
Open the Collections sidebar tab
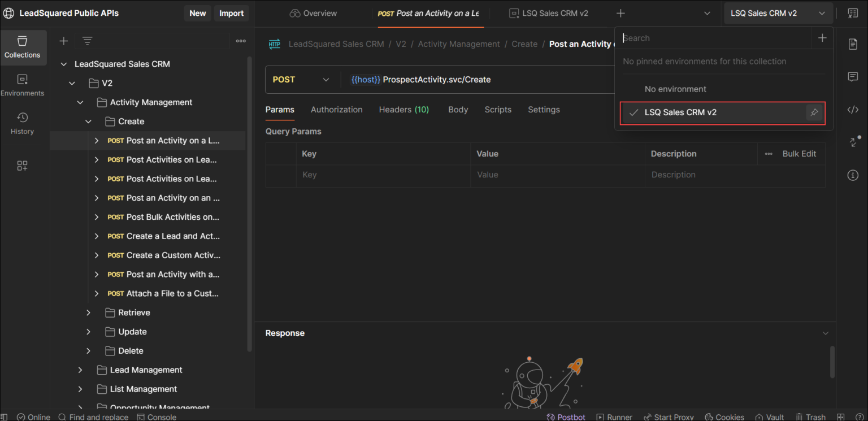tap(23, 47)
